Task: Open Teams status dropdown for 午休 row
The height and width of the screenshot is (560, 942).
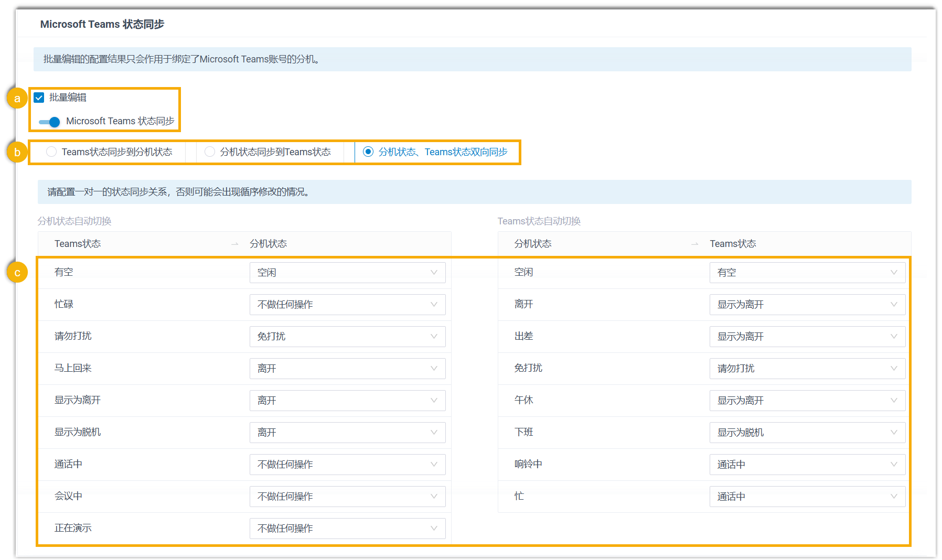Action: pyautogui.click(x=807, y=401)
